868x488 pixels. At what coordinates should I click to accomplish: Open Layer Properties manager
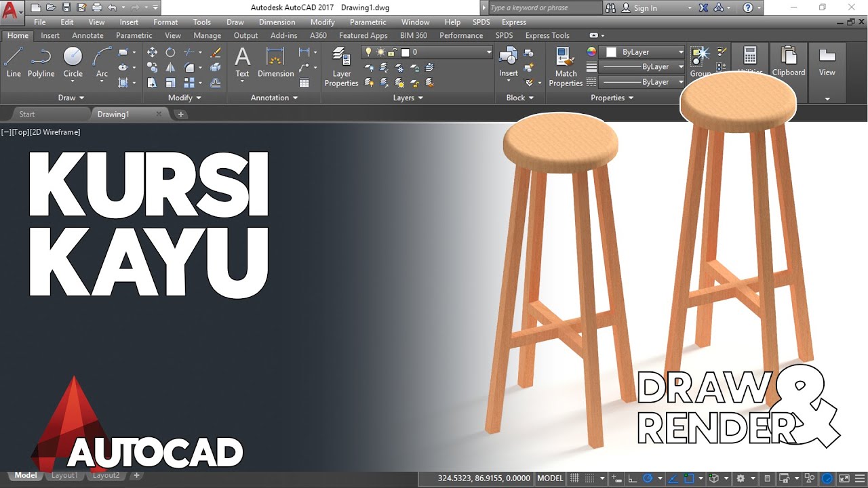[x=341, y=66]
